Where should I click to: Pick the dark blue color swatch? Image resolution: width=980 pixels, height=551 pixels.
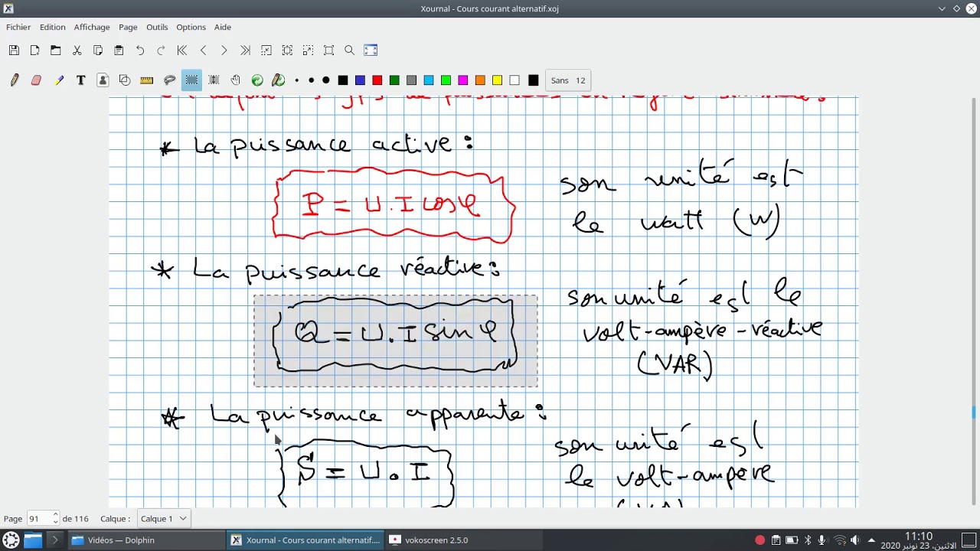(360, 80)
